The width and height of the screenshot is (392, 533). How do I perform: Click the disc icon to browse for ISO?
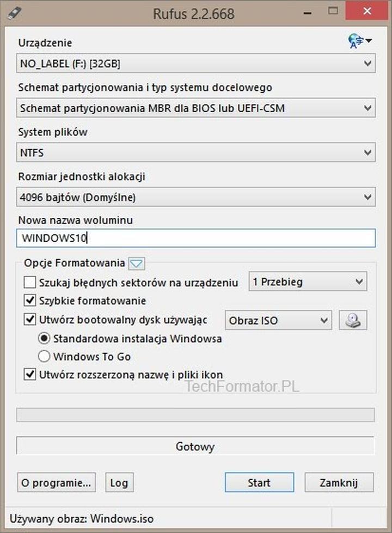(x=353, y=320)
